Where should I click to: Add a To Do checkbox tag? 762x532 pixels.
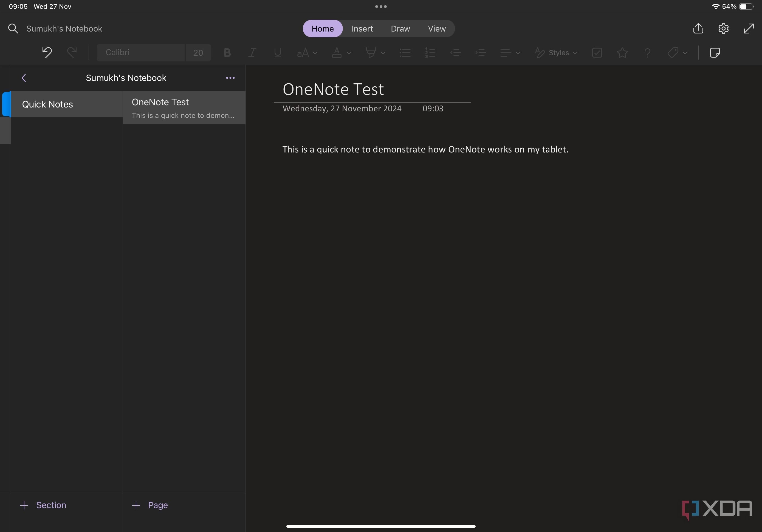(597, 53)
